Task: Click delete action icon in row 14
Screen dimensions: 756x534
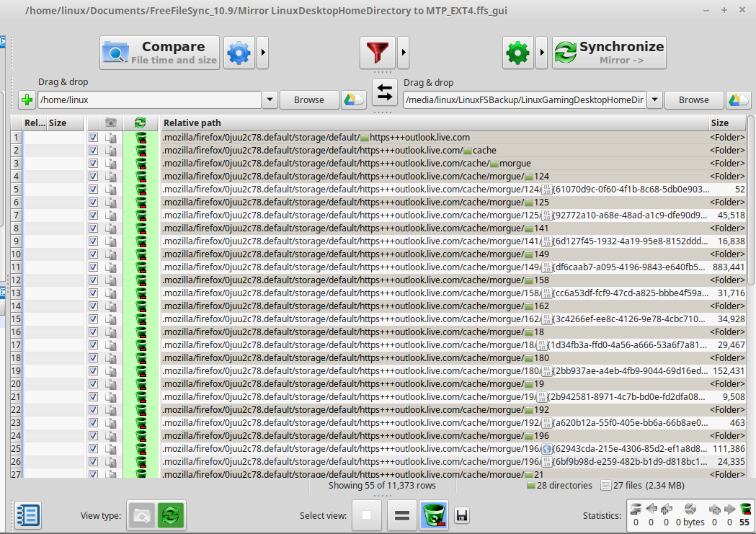Action: 141,306
